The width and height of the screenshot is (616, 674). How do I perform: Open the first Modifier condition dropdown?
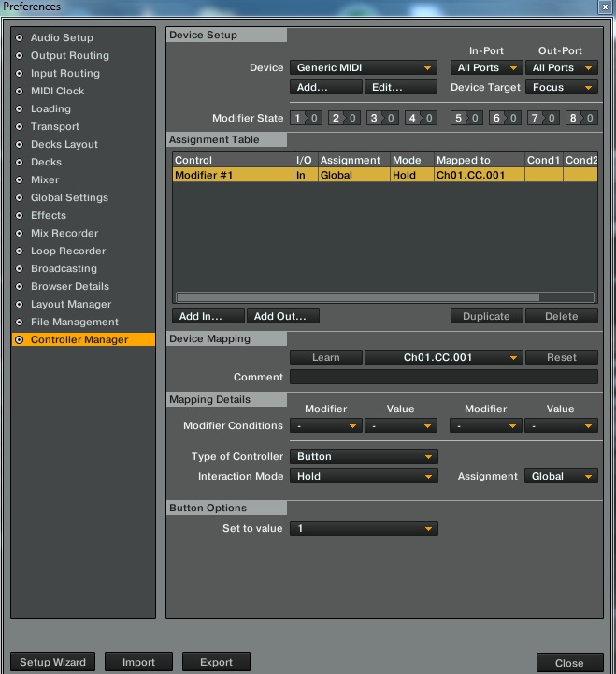tap(326, 426)
